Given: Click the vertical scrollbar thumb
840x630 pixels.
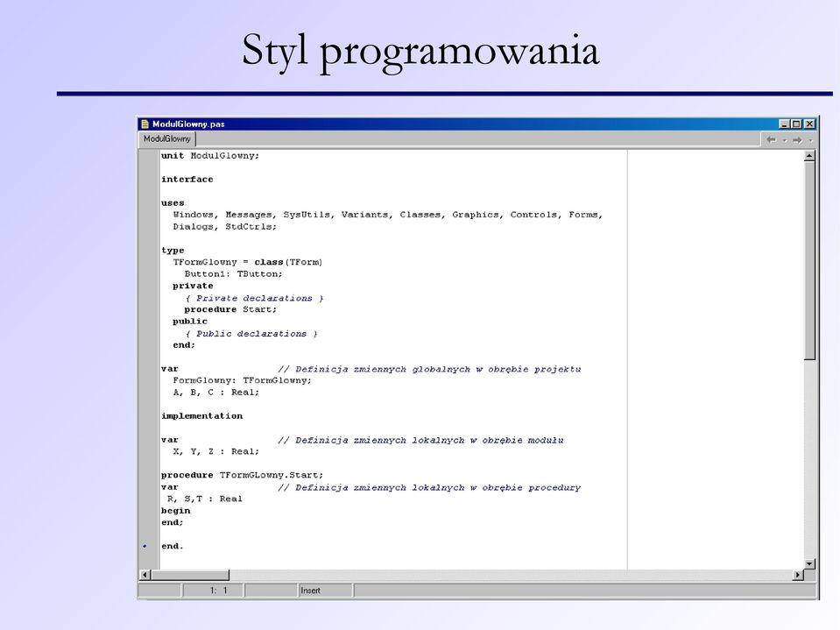Looking at the screenshot, I should [809, 261].
